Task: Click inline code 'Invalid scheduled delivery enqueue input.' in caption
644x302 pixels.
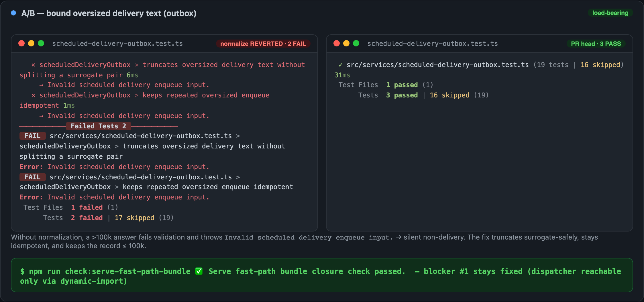Action: coord(309,238)
